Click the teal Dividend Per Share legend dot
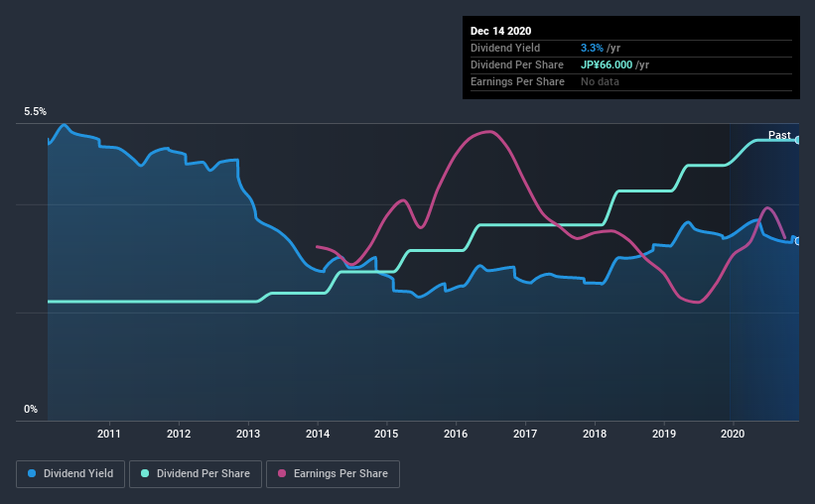The image size is (815, 504). (145, 473)
